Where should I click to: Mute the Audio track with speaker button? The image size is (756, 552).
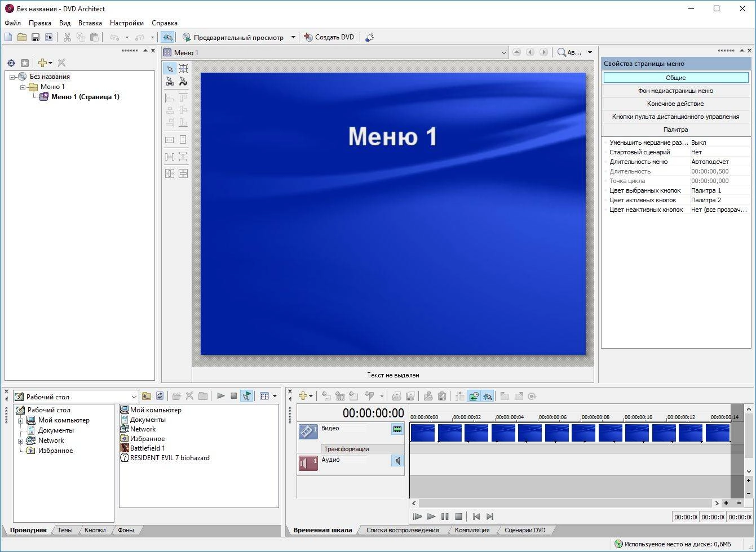pos(397,461)
